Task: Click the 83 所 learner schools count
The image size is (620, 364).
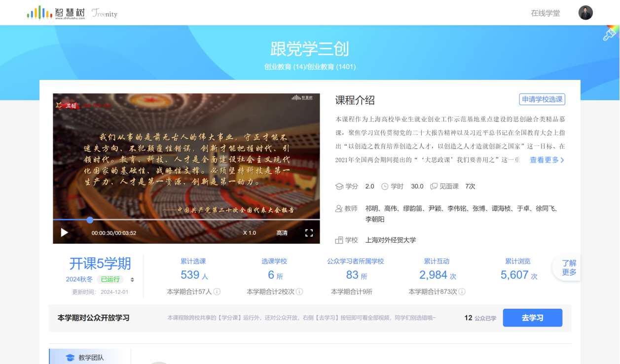Action: pyautogui.click(x=357, y=275)
